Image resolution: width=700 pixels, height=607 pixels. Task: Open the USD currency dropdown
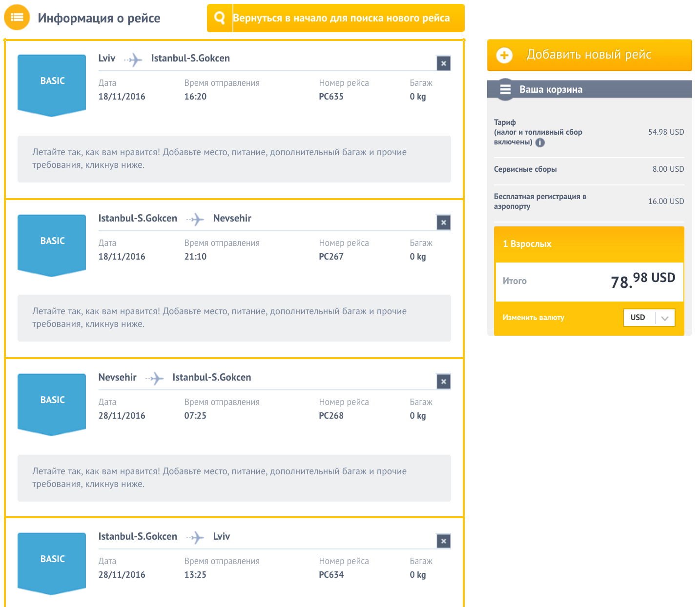tap(649, 318)
